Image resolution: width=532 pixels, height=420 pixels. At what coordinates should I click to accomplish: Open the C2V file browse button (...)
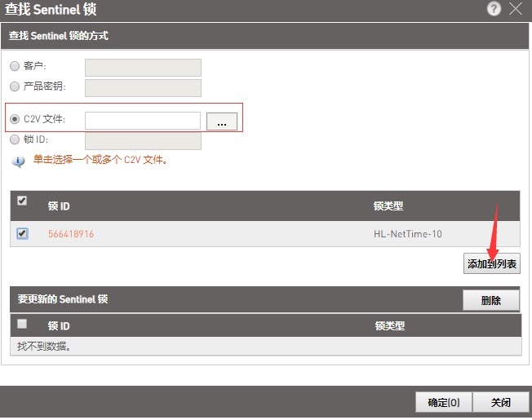tap(221, 121)
